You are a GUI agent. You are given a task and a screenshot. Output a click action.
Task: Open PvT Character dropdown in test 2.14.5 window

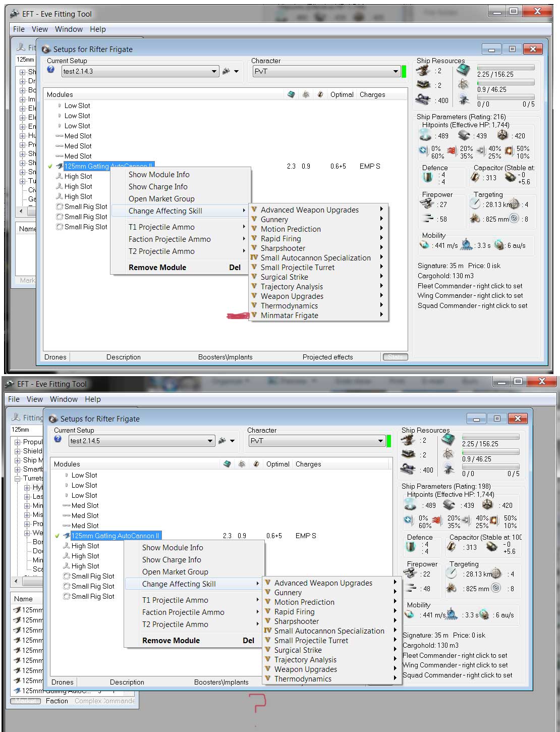click(317, 441)
